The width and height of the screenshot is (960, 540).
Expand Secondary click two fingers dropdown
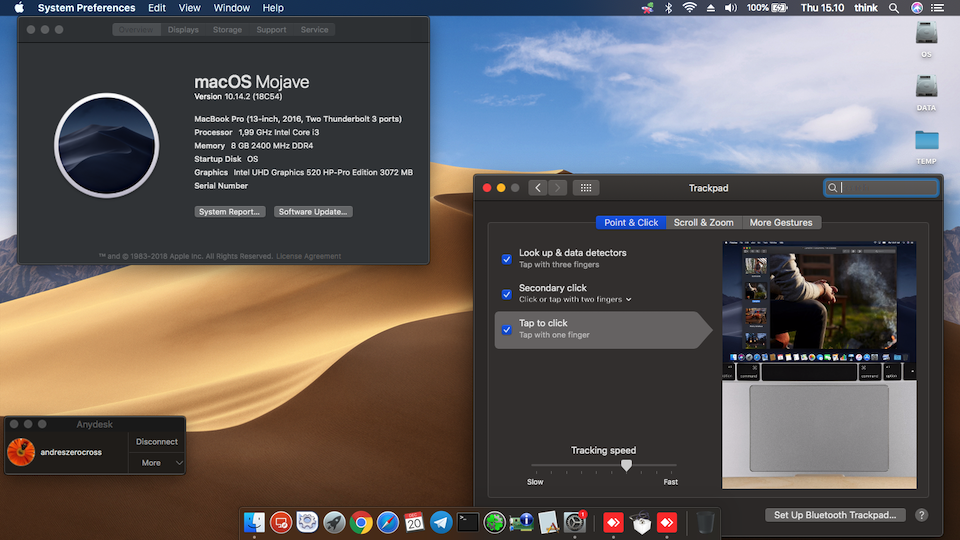coord(576,299)
